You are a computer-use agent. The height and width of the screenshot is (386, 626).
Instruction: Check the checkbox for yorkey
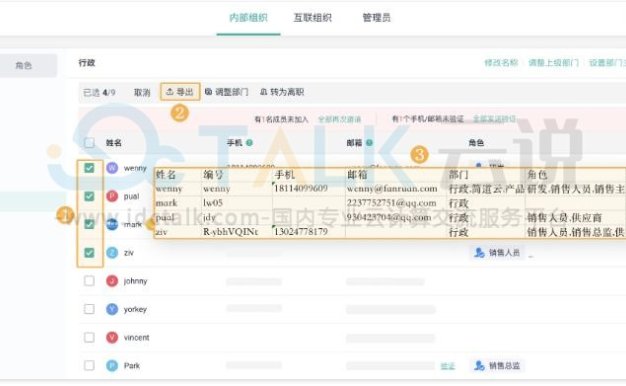pyautogui.click(x=89, y=309)
